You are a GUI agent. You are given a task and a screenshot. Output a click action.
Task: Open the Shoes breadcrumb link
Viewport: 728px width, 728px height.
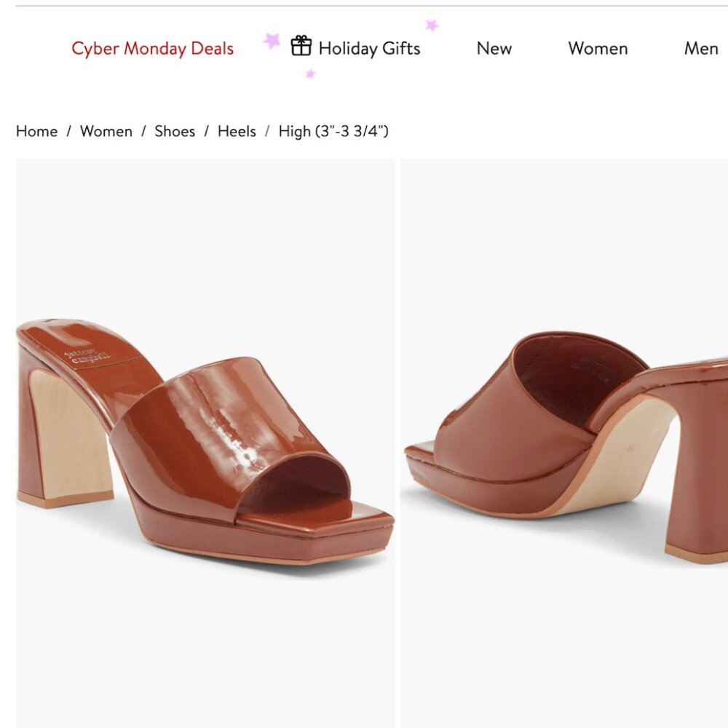[x=175, y=131]
